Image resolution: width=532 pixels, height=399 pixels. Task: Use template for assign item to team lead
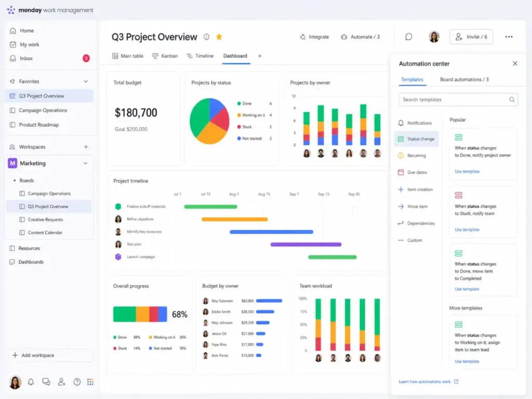tap(467, 362)
